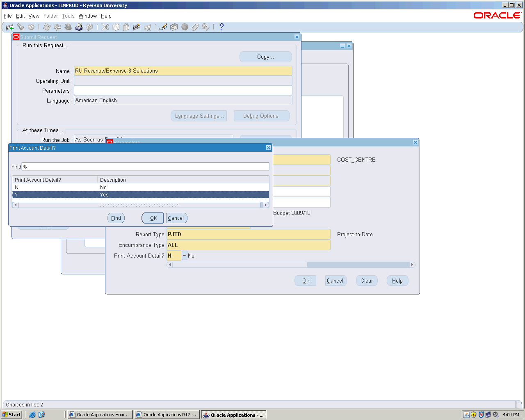Click the Find button in the list dialog
The image size is (525, 420).
click(116, 218)
